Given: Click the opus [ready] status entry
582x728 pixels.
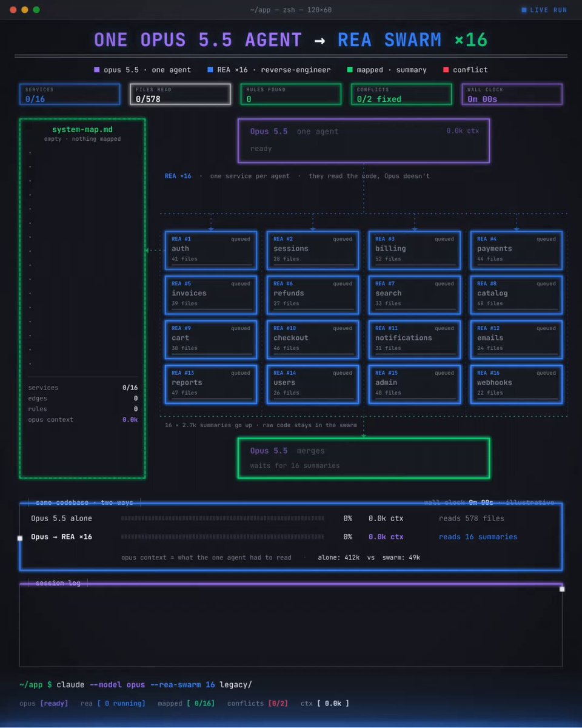Looking at the screenshot, I should point(44,704).
